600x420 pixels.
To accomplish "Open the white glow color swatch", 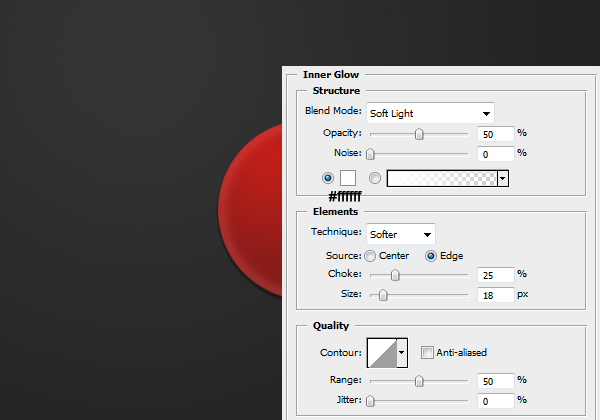I will click(348, 178).
